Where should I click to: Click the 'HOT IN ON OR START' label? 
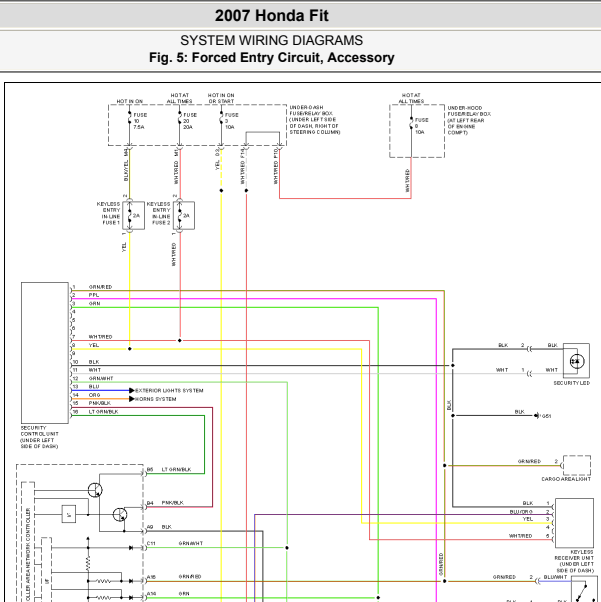[x=221, y=98]
